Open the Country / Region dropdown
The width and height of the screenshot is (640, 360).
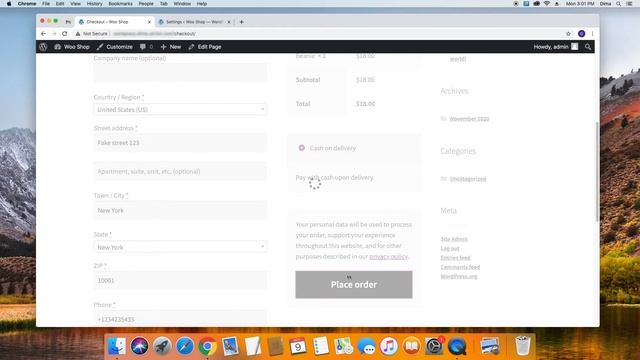click(x=180, y=109)
